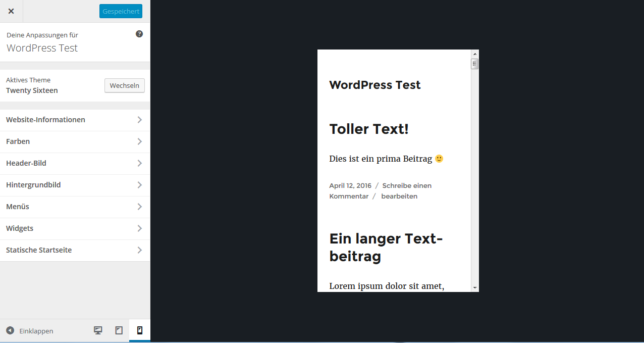The image size is (644, 343).
Task: Open the Website-Informationen section
Action: pyautogui.click(x=75, y=120)
